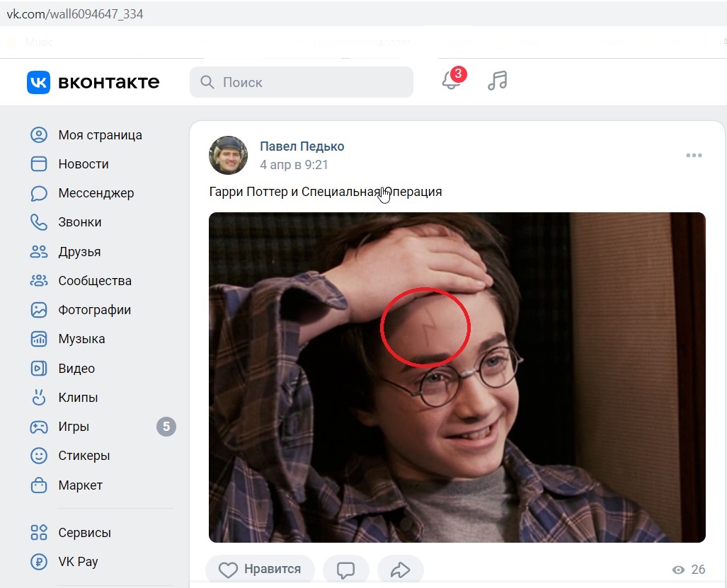Screen dimensions: 727x588
Task: Click the VK logo icon
Action: coord(38,82)
